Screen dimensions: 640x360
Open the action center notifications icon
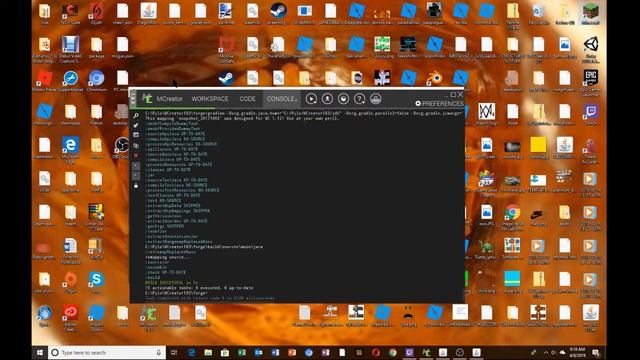click(596, 353)
